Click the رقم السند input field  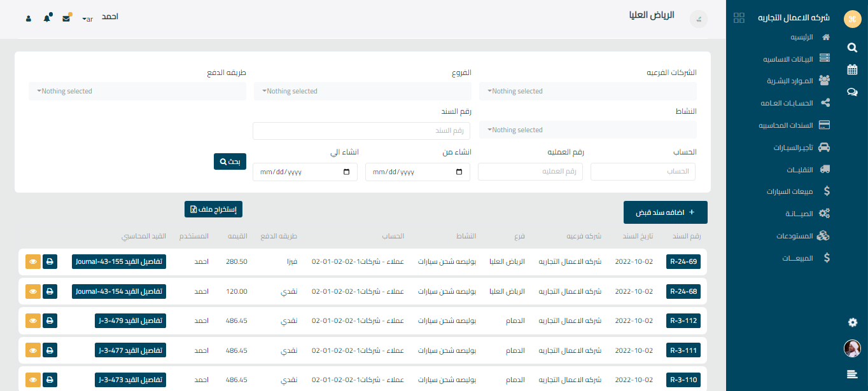tap(361, 131)
